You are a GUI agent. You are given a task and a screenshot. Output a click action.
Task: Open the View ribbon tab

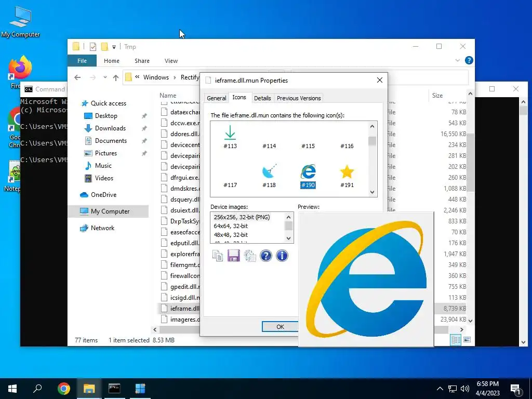click(171, 61)
